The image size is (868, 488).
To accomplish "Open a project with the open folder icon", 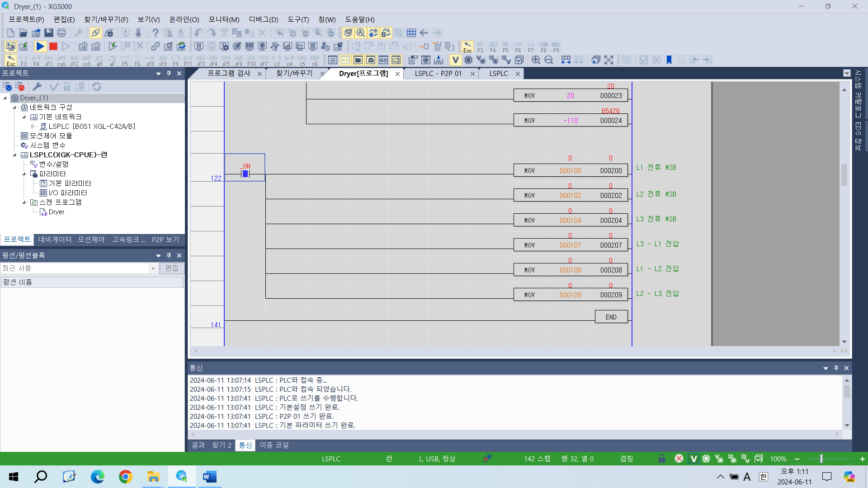I will [x=23, y=33].
